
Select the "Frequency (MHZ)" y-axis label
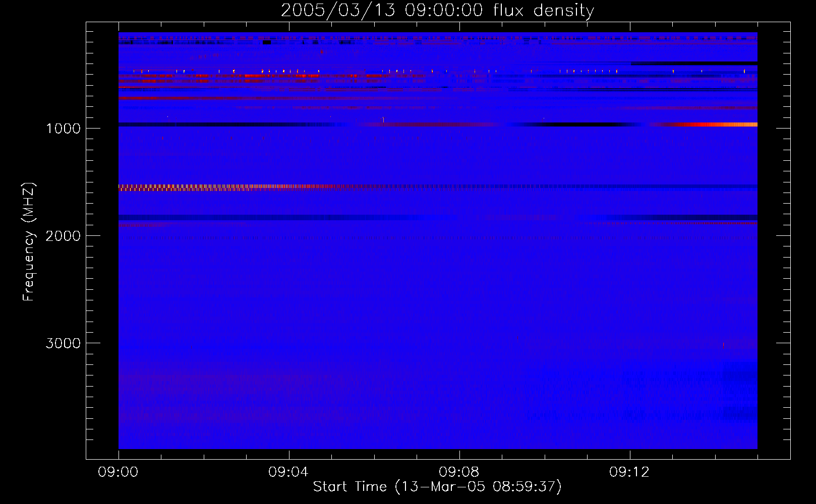[29, 242]
